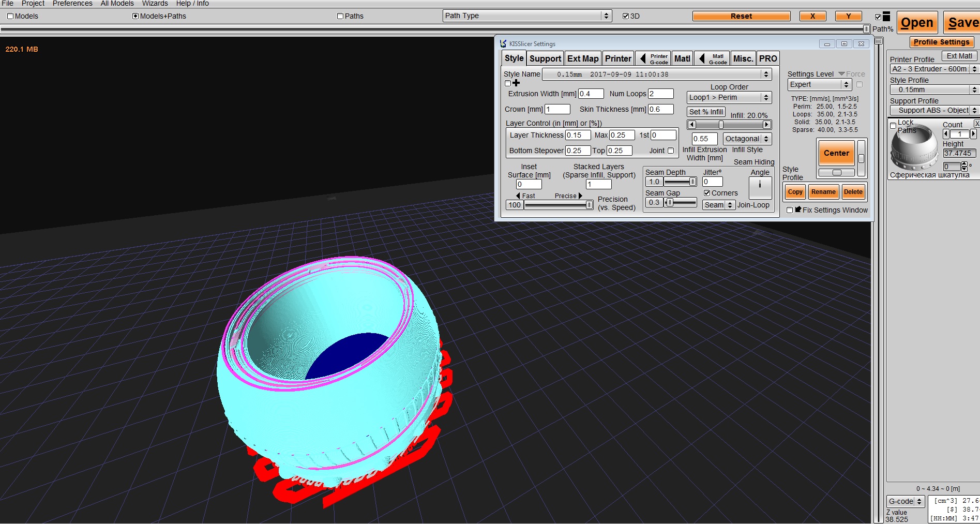This screenshot has height=524, width=980.
Task: Click the Precise arrow above Precision slider
Action: pyautogui.click(x=580, y=196)
